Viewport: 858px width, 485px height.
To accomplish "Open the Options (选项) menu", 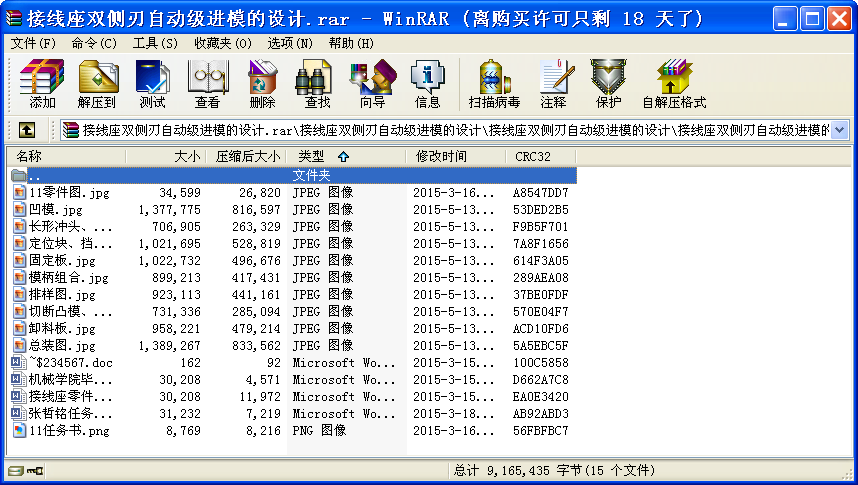I will (x=290, y=43).
